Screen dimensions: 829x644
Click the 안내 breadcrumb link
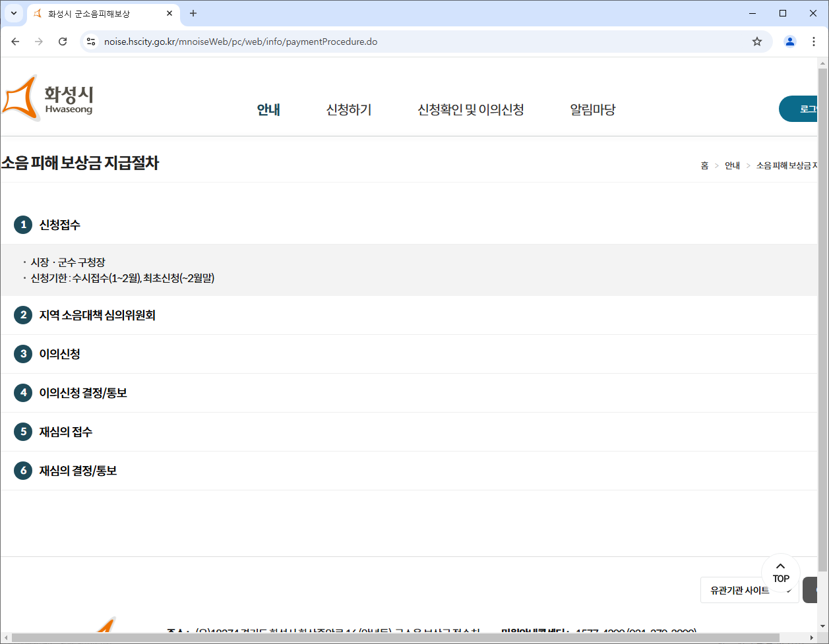coord(732,165)
